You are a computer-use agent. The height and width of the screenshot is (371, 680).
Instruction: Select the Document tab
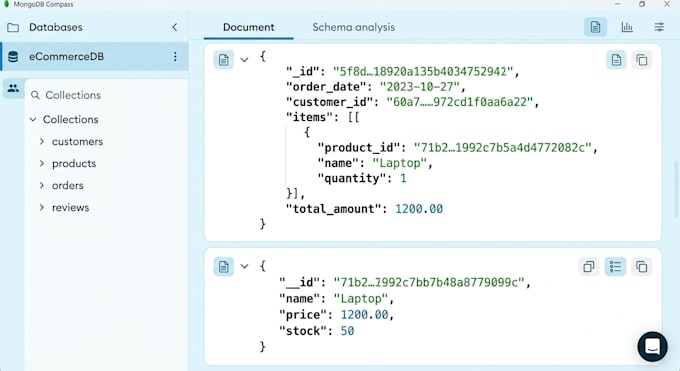tap(248, 27)
